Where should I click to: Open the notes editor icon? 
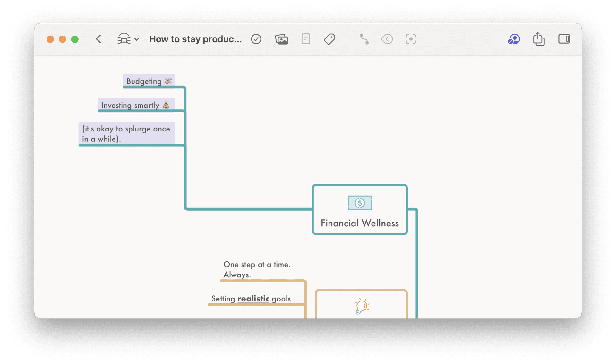click(x=305, y=39)
